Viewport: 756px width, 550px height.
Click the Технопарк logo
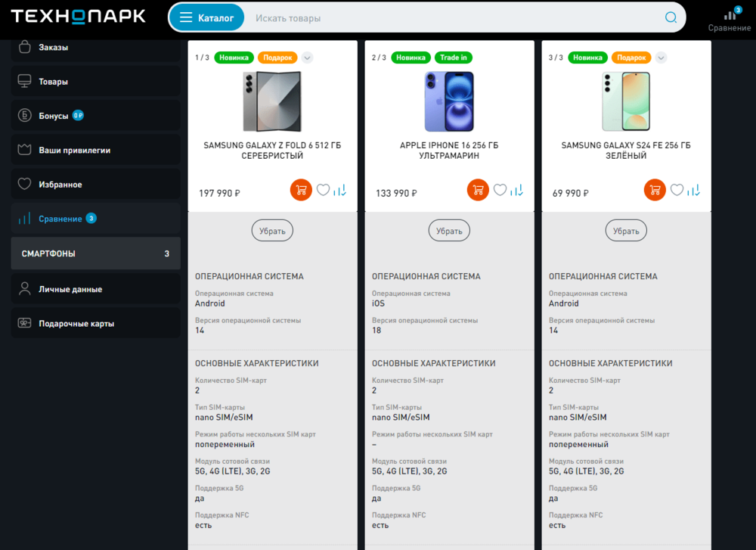(78, 17)
